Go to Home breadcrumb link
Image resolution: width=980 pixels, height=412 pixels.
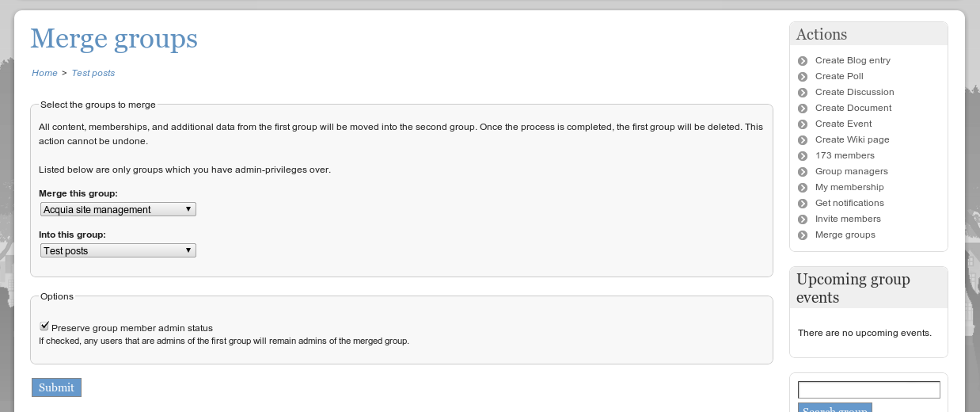[44, 73]
